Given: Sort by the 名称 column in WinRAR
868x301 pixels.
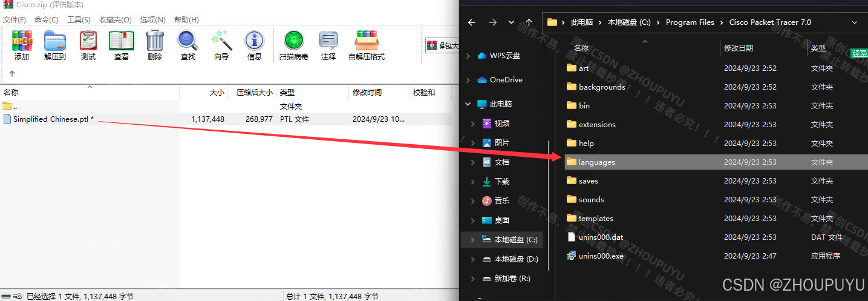Looking at the screenshot, I should coord(90,93).
